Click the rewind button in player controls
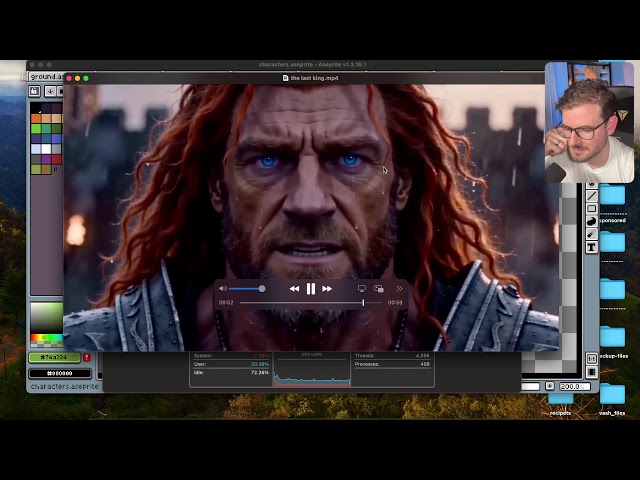The image size is (640, 480). click(x=294, y=289)
